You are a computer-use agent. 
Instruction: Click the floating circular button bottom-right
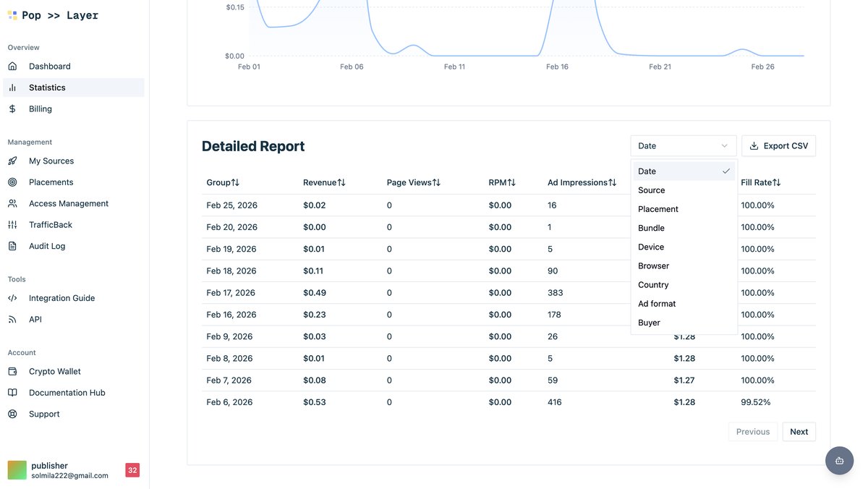[x=839, y=460]
